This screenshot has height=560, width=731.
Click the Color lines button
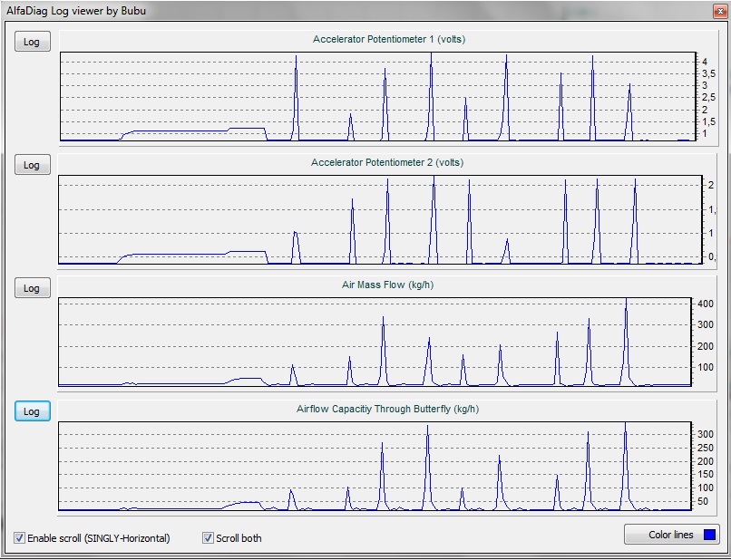(672, 535)
